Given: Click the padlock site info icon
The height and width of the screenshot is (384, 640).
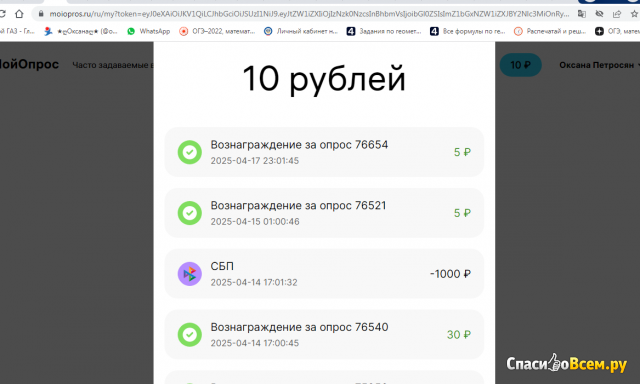Looking at the screenshot, I should coord(41,14).
